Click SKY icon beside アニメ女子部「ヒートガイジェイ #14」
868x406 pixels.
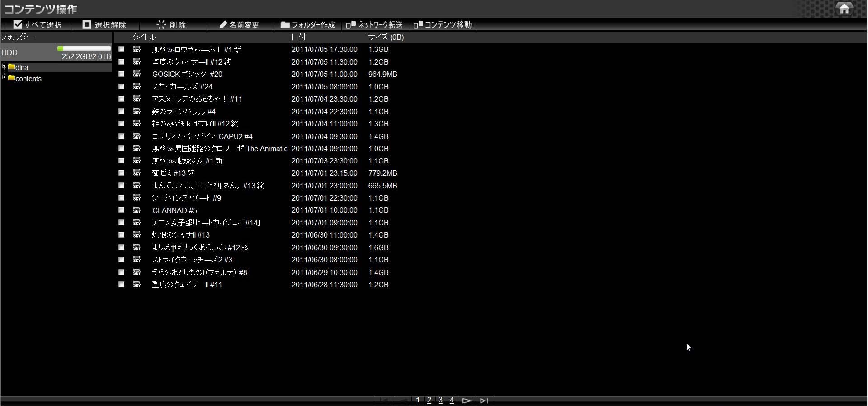click(x=137, y=222)
